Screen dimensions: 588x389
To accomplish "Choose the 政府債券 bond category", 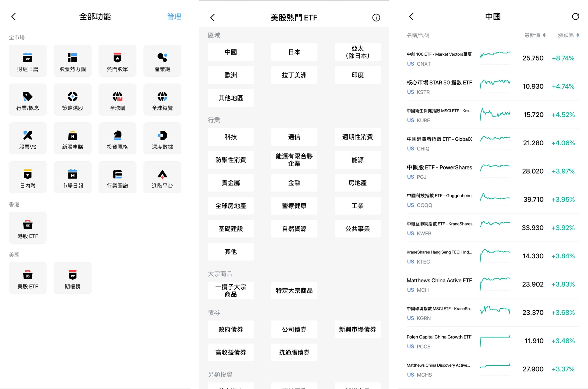I will (231, 329).
